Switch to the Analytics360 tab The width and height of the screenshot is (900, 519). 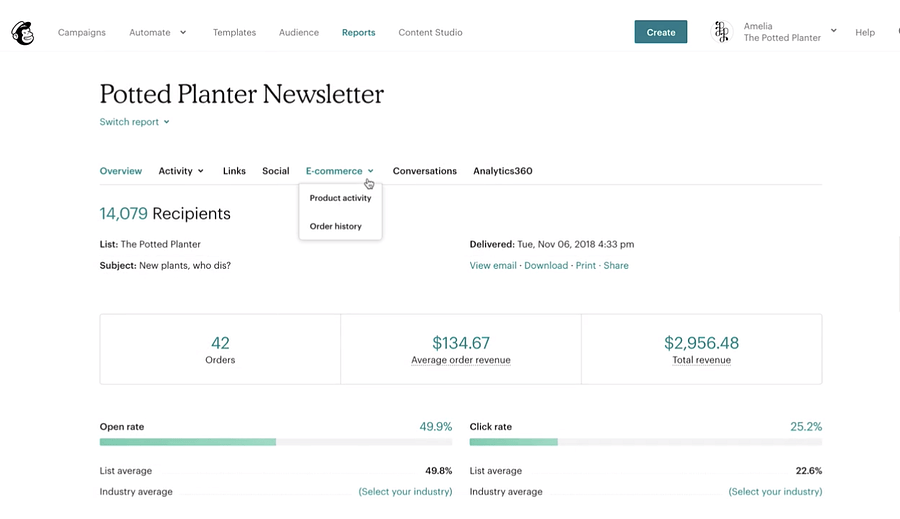(502, 171)
